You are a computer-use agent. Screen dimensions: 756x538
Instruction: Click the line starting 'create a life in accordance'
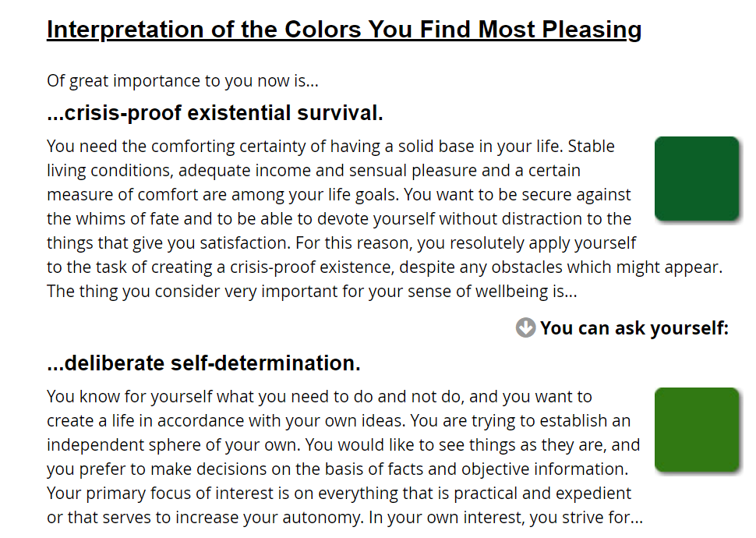338,421
